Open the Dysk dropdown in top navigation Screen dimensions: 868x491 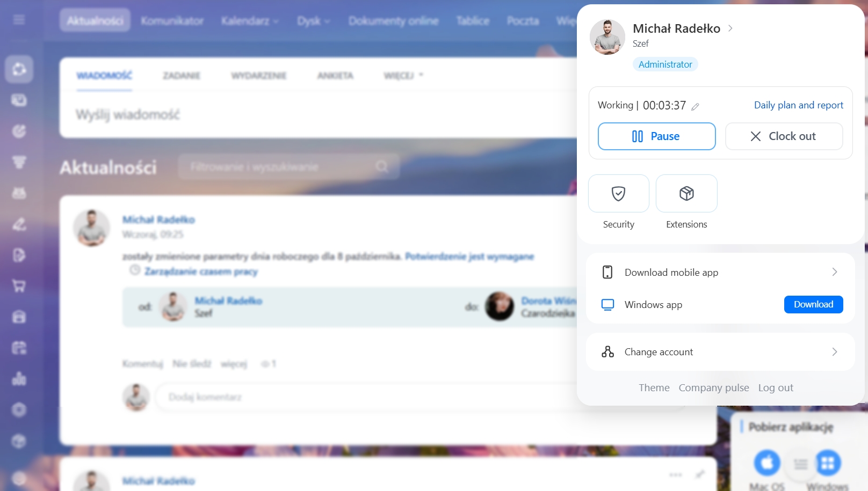click(x=313, y=21)
